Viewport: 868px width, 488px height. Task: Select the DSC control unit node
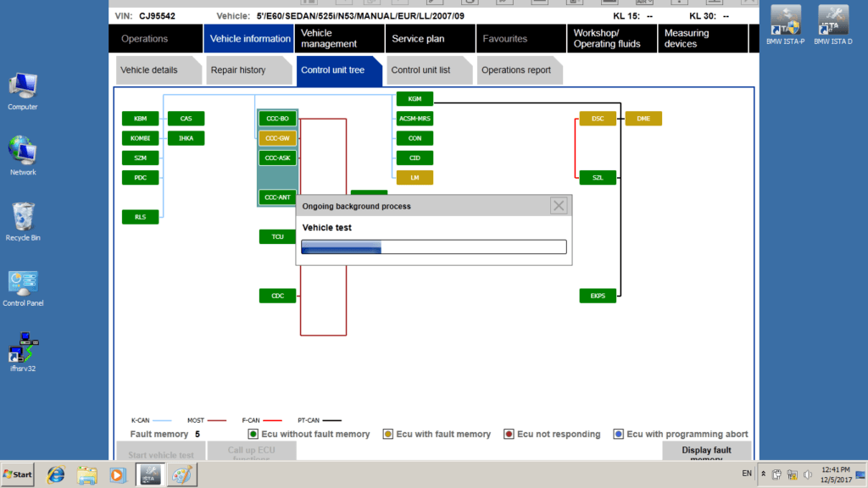click(x=598, y=119)
